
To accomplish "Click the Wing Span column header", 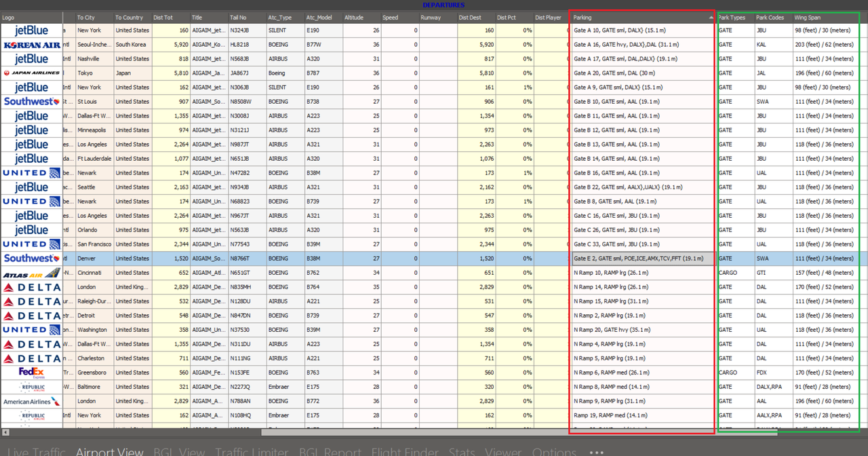I will [826, 18].
